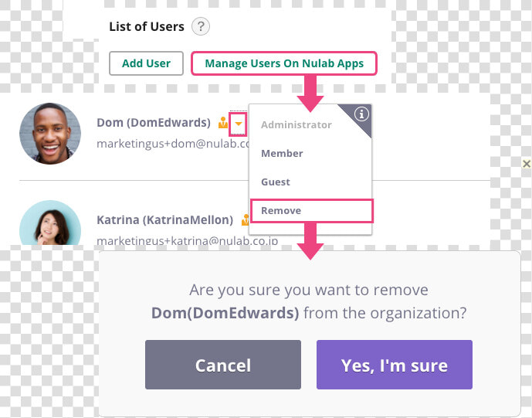This screenshot has height=418, width=532.
Task: Click the Dom (DomEdwards) name
Action: point(154,123)
